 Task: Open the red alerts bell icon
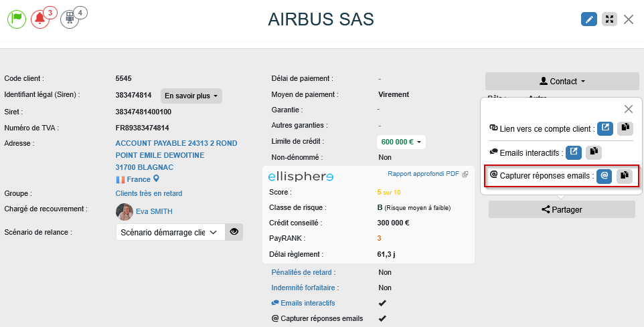[40, 19]
